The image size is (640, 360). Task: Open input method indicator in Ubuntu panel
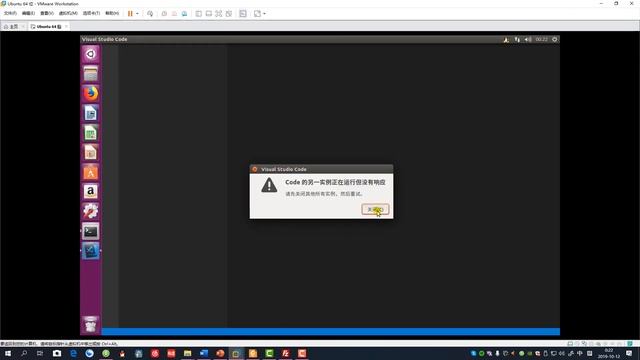point(506,40)
